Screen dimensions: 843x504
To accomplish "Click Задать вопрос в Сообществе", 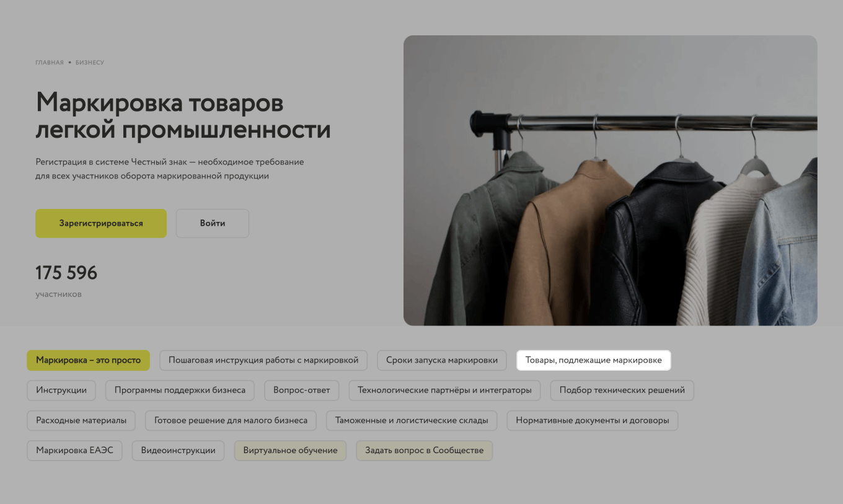I will 425,451.
